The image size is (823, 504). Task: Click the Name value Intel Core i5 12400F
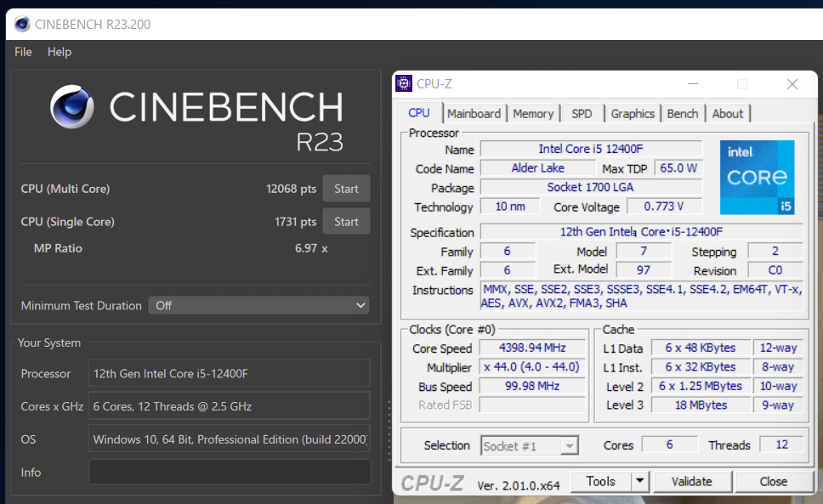click(591, 149)
